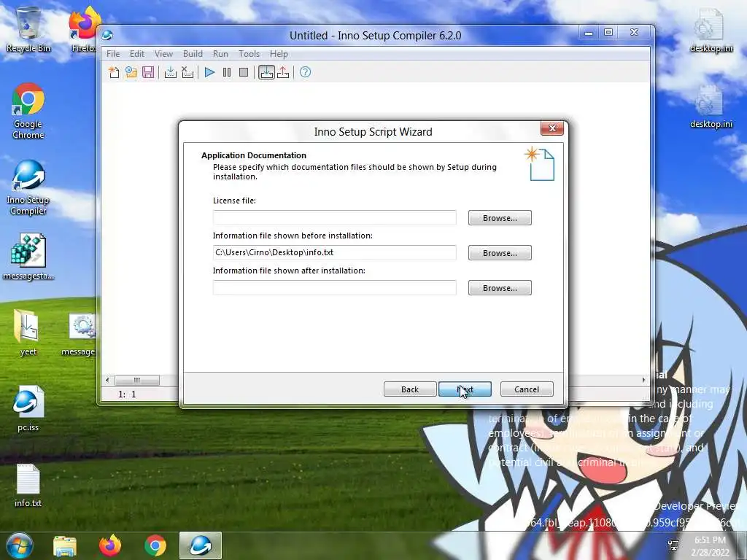The height and width of the screenshot is (560, 747).
Task: Click the Terminate stop toolbar icon
Action: (x=244, y=72)
